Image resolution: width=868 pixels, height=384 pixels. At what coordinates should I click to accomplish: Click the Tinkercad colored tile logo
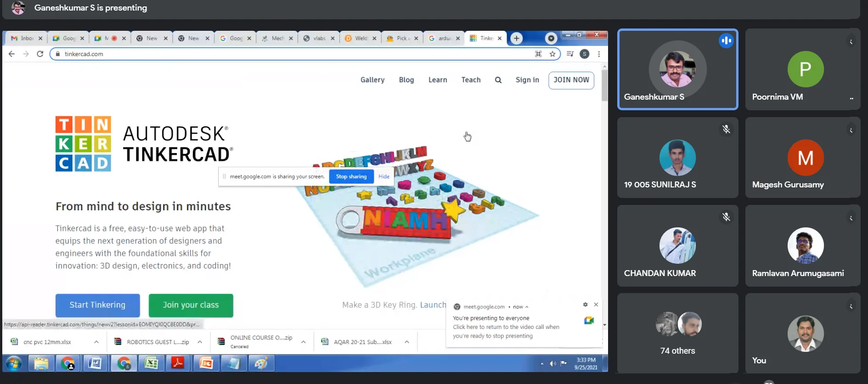[x=83, y=144]
